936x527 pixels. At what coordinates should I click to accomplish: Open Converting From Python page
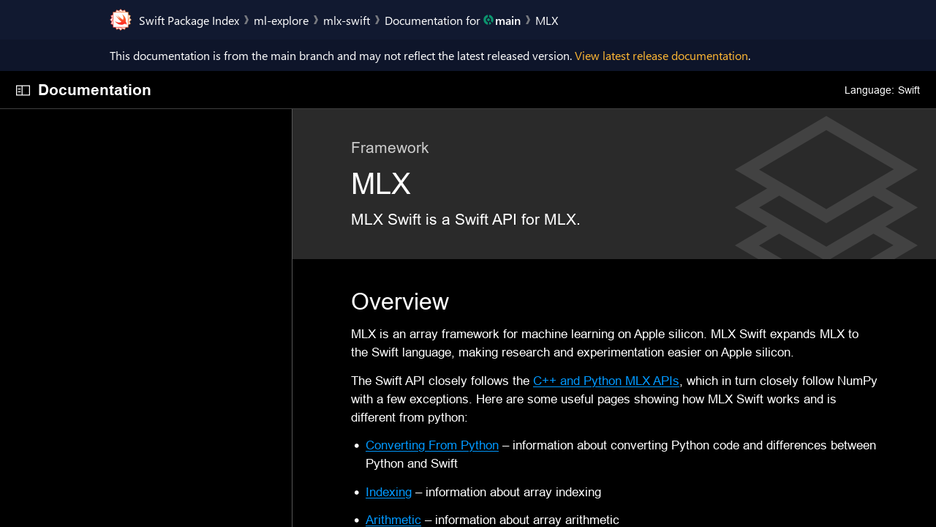(x=432, y=445)
